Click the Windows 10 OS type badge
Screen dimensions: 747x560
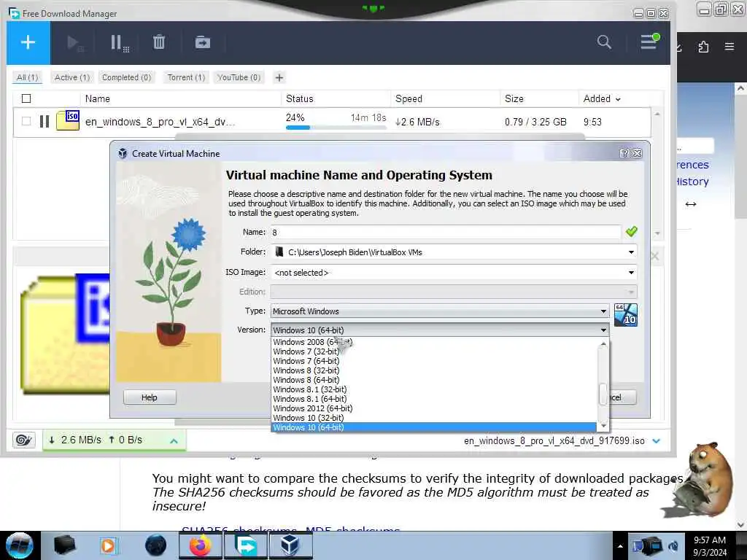pyautogui.click(x=625, y=315)
